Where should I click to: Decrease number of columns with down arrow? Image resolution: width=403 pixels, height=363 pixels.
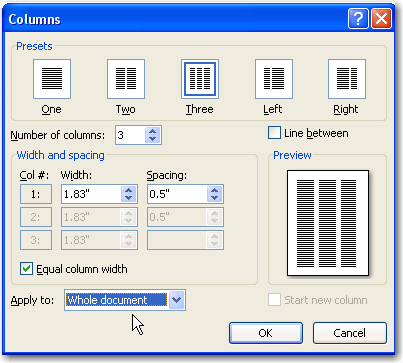(153, 139)
